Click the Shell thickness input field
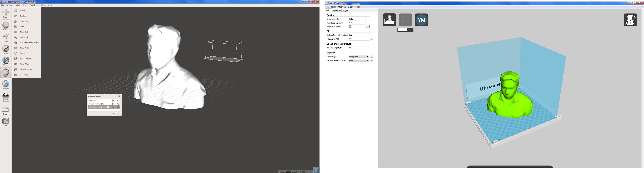Viewport: 644px width, 173px height. point(357,23)
